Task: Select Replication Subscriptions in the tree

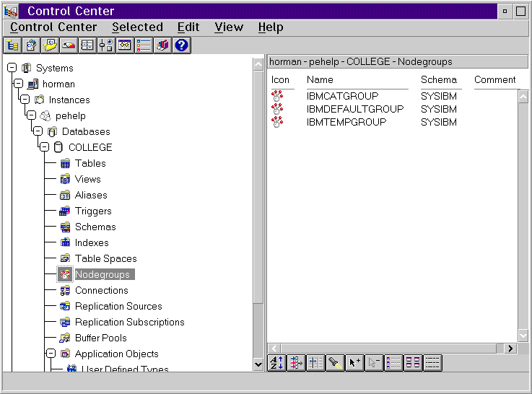Action: tap(130, 322)
